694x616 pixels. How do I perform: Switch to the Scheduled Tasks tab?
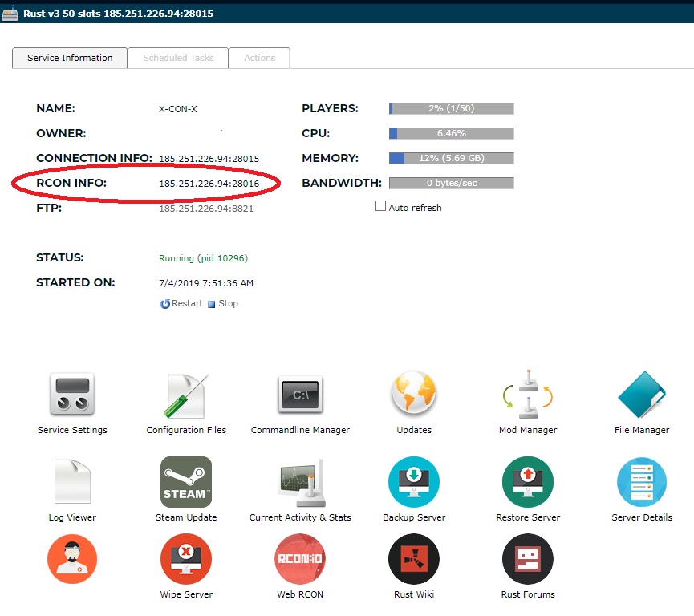178,58
